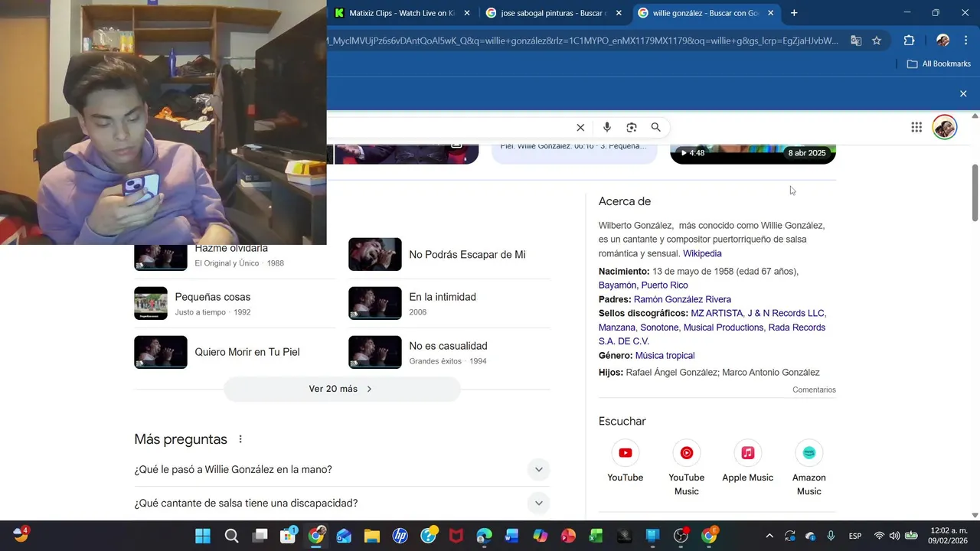Open Excel from the taskbar
The width and height of the screenshot is (980, 551).
pyautogui.click(x=596, y=536)
